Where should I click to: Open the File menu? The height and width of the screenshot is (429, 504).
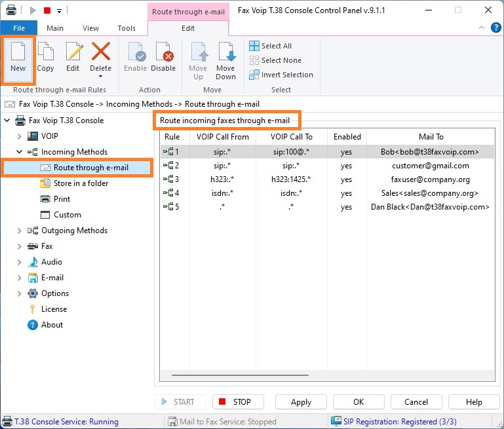(x=18, y=28)
